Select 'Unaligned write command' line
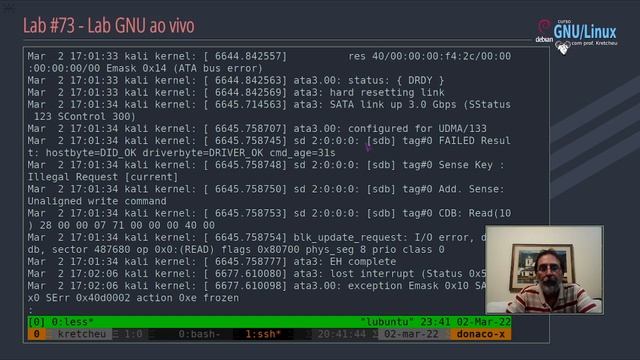 (97, 201)
